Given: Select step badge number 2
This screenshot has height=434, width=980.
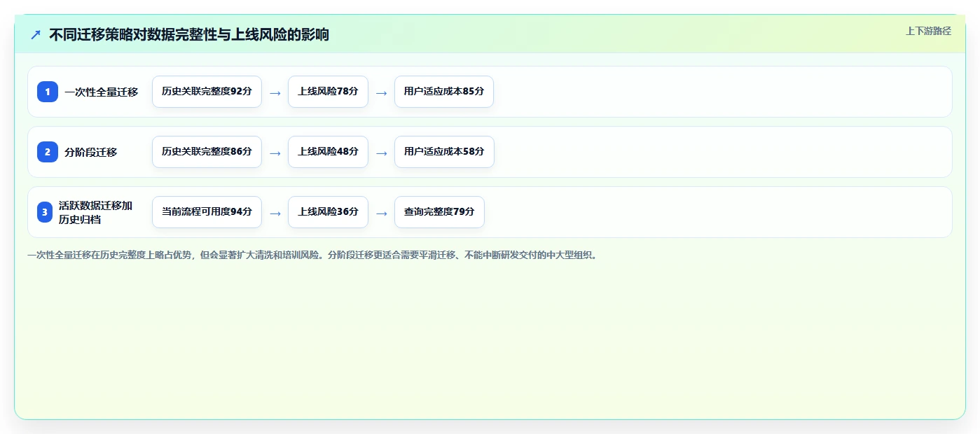Looking at the screenshot, I should point(48,152).
